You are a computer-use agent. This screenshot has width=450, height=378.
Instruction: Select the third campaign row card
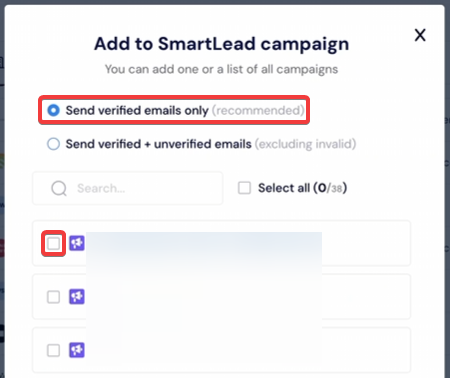pyautogui.click(x=222, y=350)
